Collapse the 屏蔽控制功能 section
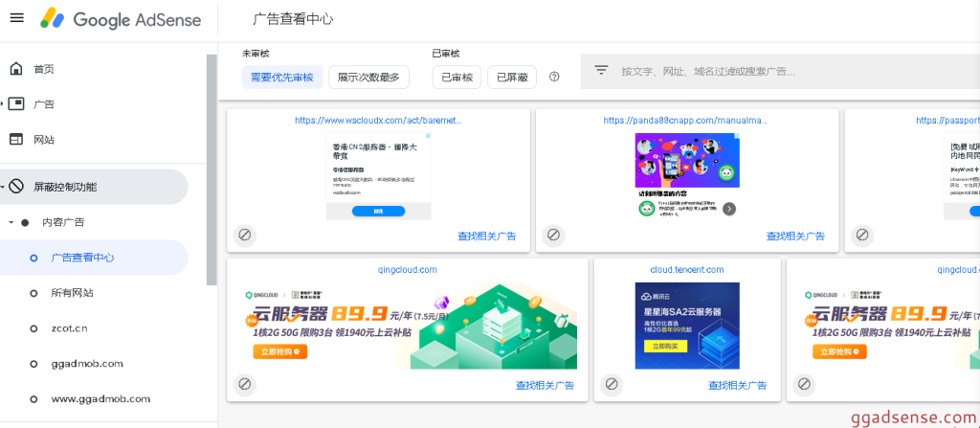This screenshot has height=428, width=980. click(x=3, y=187)
